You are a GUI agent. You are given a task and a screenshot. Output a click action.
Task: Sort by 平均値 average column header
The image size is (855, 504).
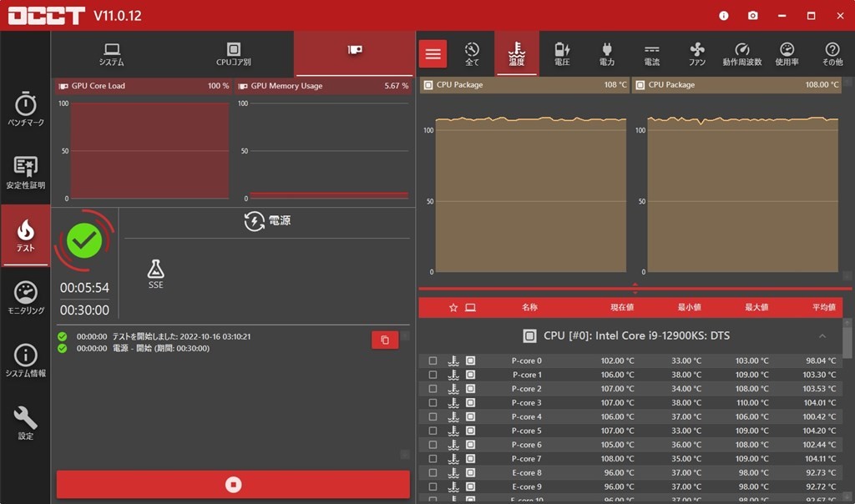823,307
